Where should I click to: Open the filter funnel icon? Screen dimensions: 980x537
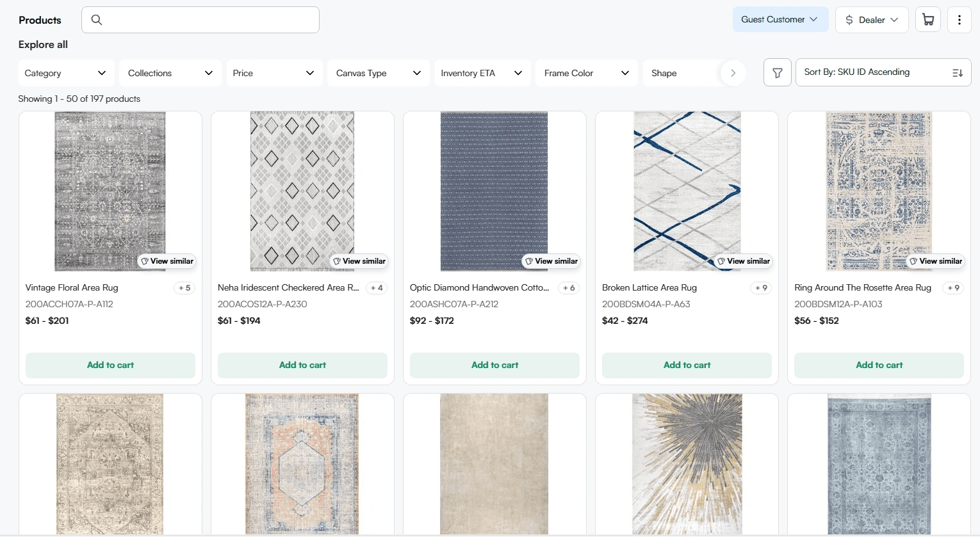(777, 72)
